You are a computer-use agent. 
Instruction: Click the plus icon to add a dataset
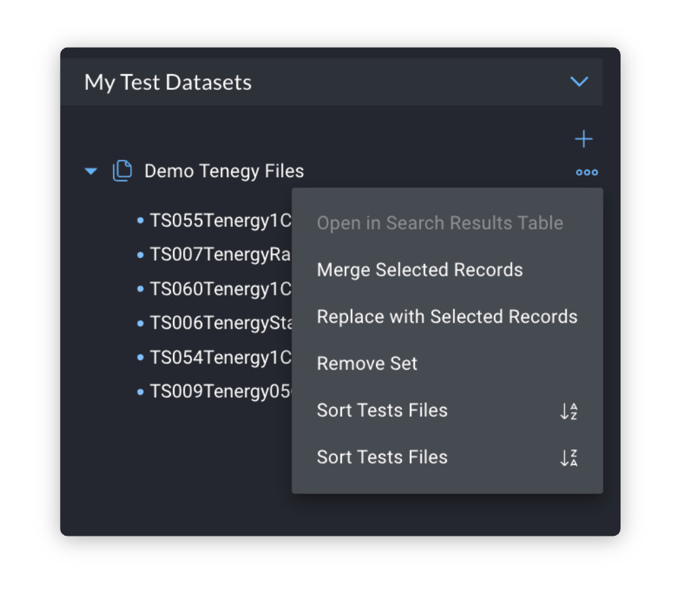(x=584, y=139)
